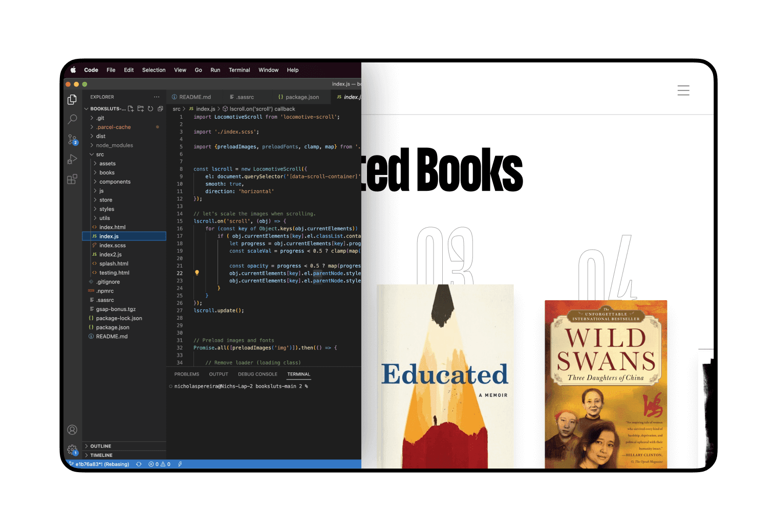The image size is (777, 532).
Task: Click lscroll.on('scroll') callback breadcrumb
Action: click(258, 109)
